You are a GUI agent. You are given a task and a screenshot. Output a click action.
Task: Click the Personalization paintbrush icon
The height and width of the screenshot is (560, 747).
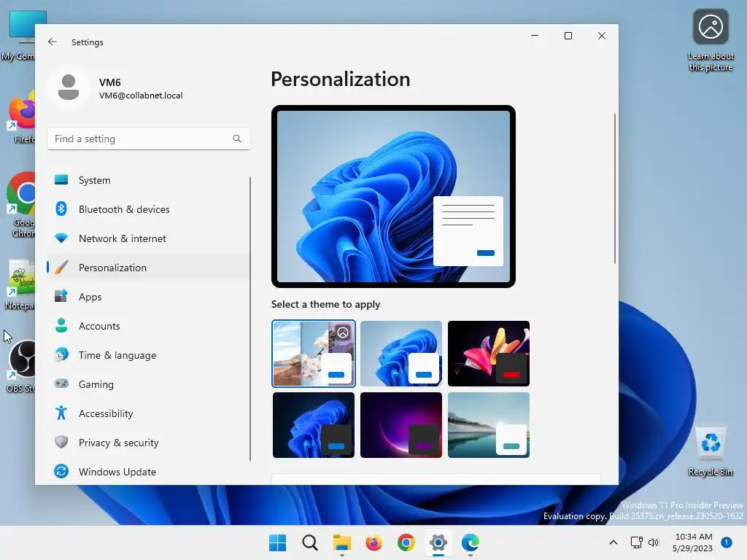61,268
